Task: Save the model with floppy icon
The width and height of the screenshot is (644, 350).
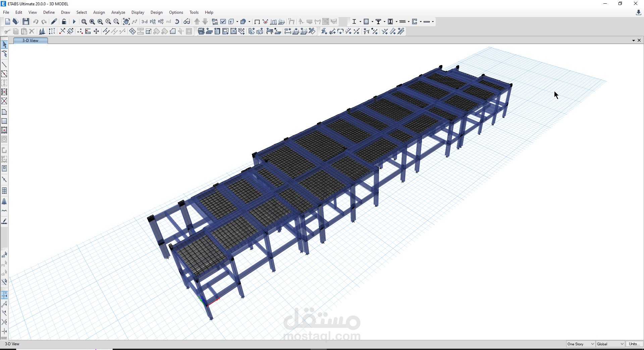Action: tap(26, 21)
